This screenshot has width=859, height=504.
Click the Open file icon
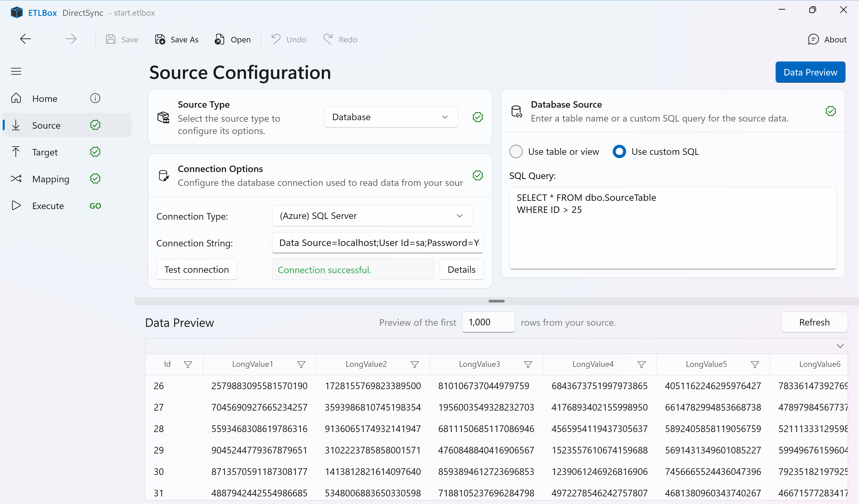[x=219, y=39]
